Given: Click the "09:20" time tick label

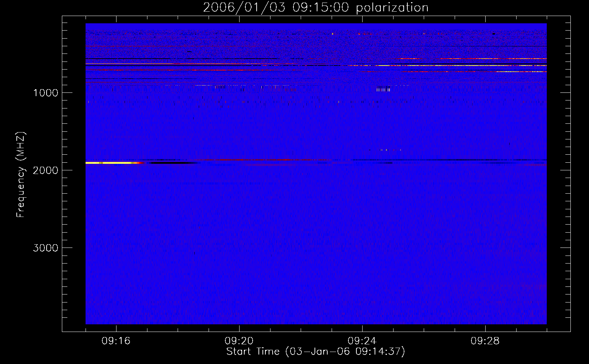Looking at the screenshot, I should tap(239, 341).
